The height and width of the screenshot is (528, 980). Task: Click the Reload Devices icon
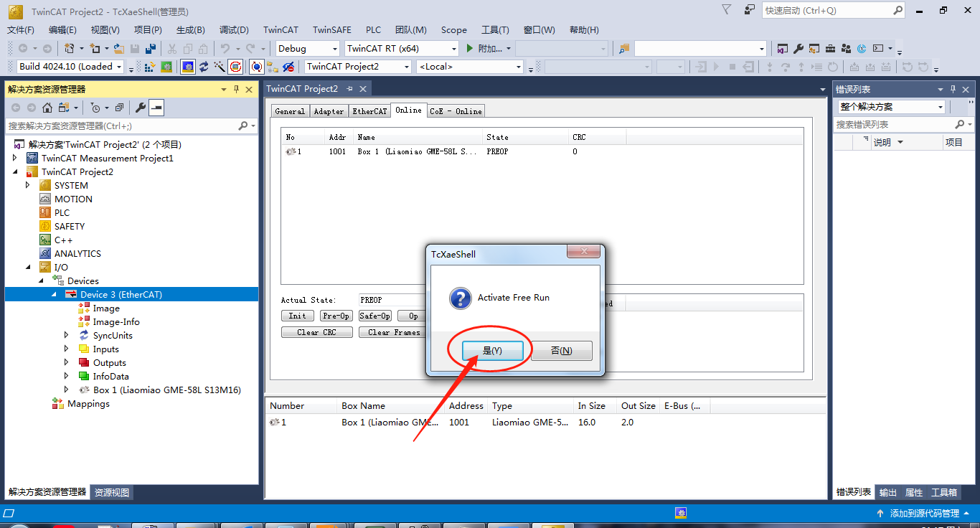pos(204,67)
